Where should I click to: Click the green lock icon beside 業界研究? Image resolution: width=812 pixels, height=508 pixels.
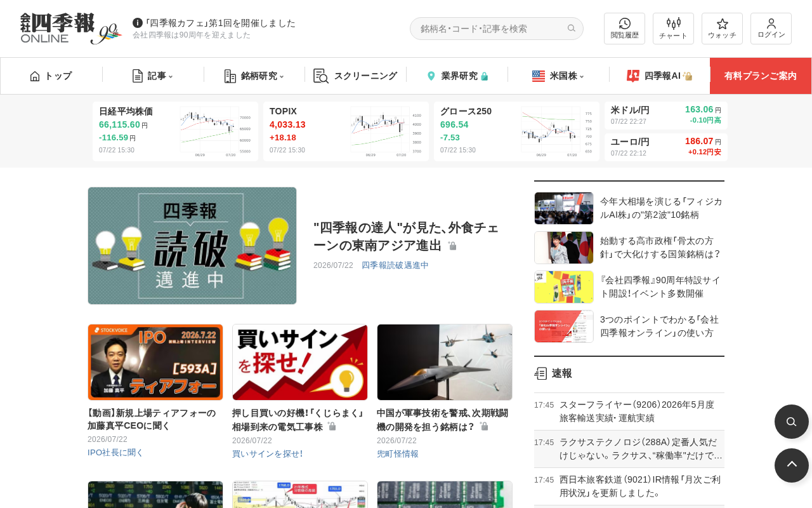pos(485,76)
